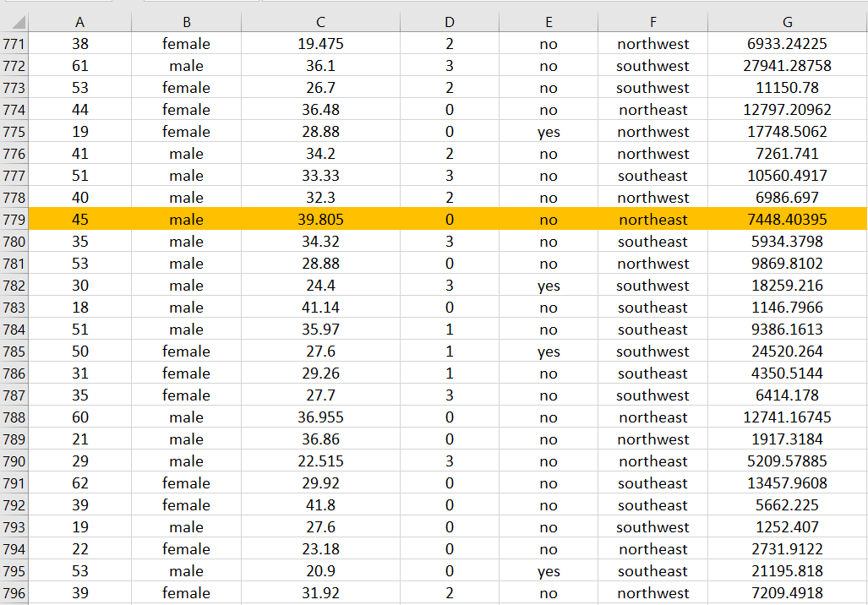
Task: Click the select-all corner button
Action: pyautogui.click(x=14, y=21)
